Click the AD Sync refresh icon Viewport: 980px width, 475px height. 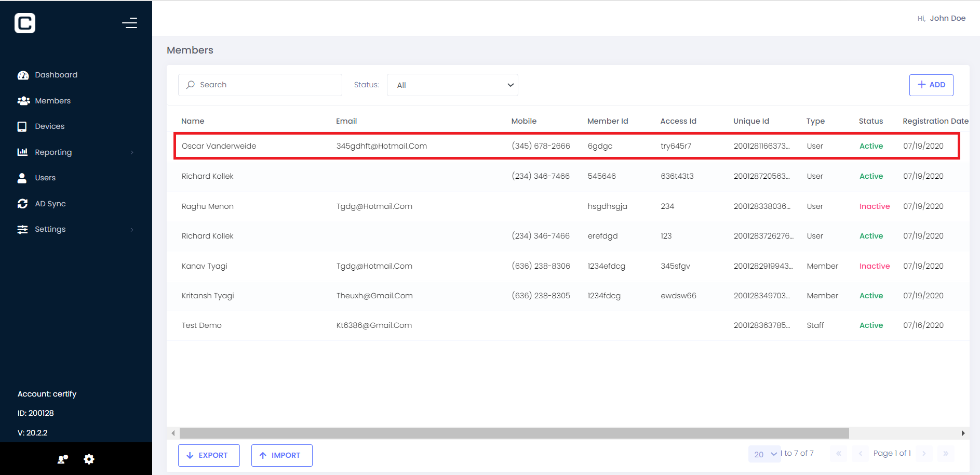tap(22, 204)
